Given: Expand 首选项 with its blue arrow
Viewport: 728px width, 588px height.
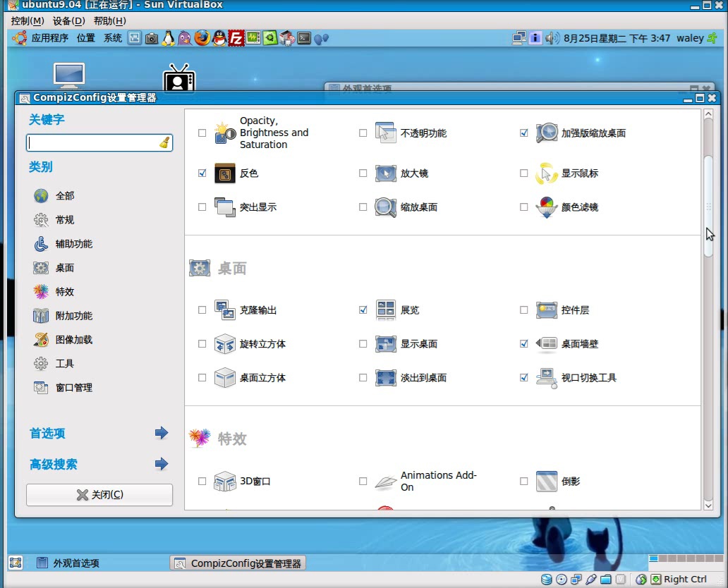Looking at the screenshot, I should [162, 433].
